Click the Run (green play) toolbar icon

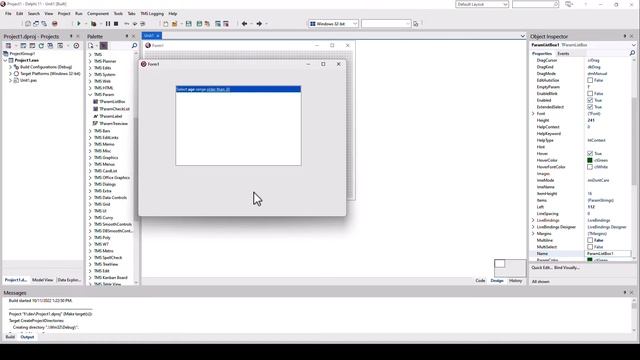point(79,24)
